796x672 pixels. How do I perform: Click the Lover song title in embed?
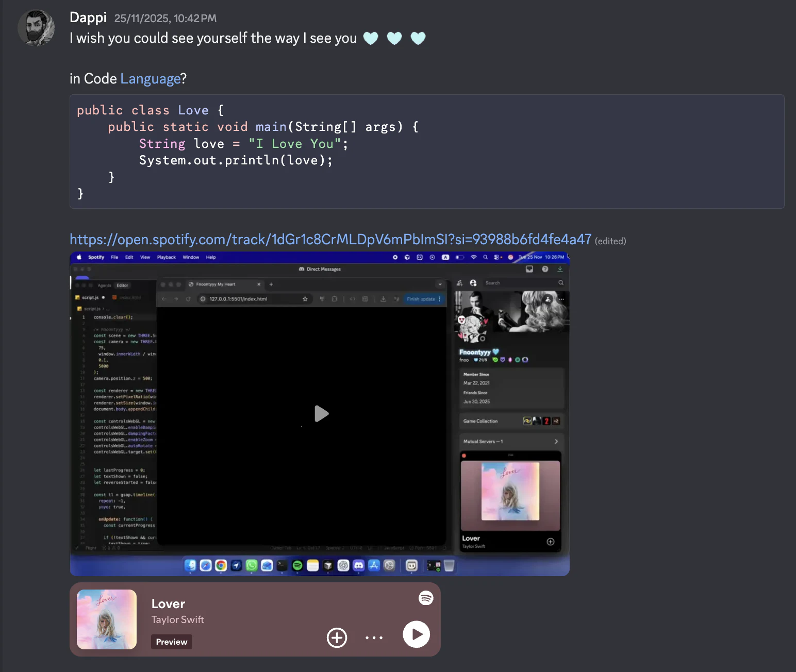168,604
